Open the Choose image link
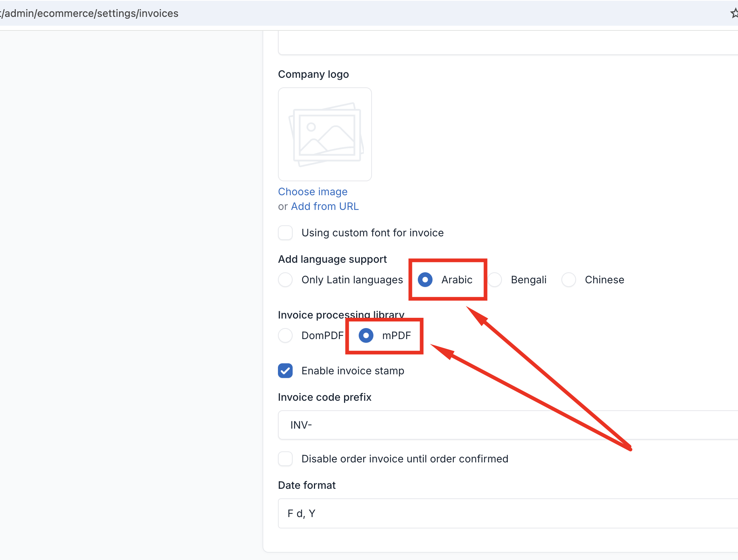This screenshot has height=560, width=738. pos(313,192)
